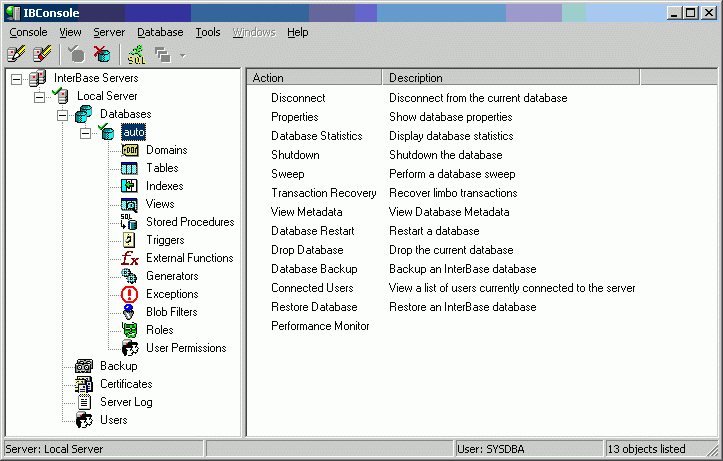Collapse the InterBase Servers tree node
The width and height of the screenshot is (723, 461).
pyautogui.click(x=16, y=79)
